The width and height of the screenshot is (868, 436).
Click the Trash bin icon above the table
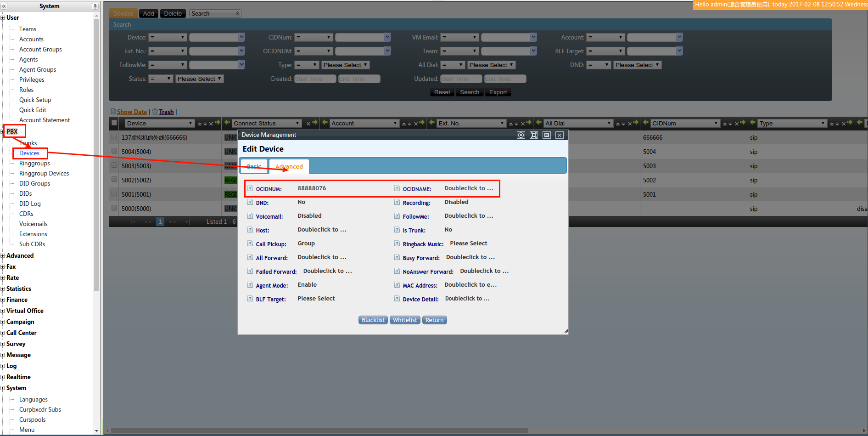pos(155,112)
